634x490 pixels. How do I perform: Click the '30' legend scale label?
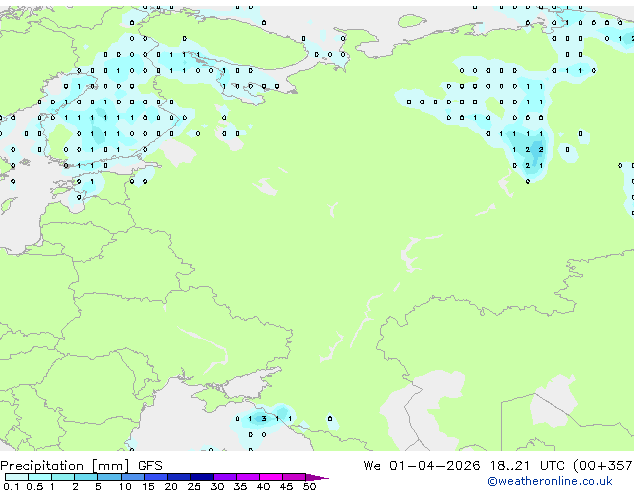pyautogui.click(x=217, y=486)
